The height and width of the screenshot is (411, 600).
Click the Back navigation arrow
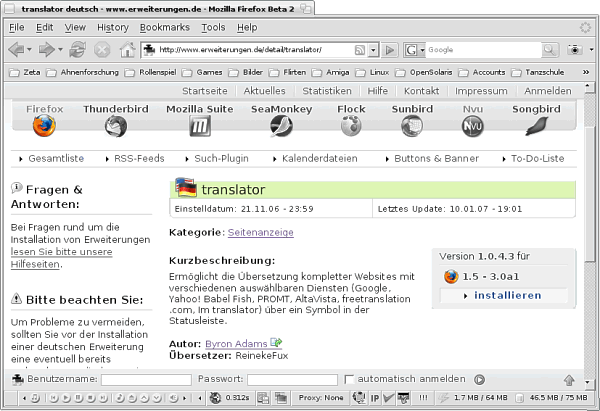(20, 49)
